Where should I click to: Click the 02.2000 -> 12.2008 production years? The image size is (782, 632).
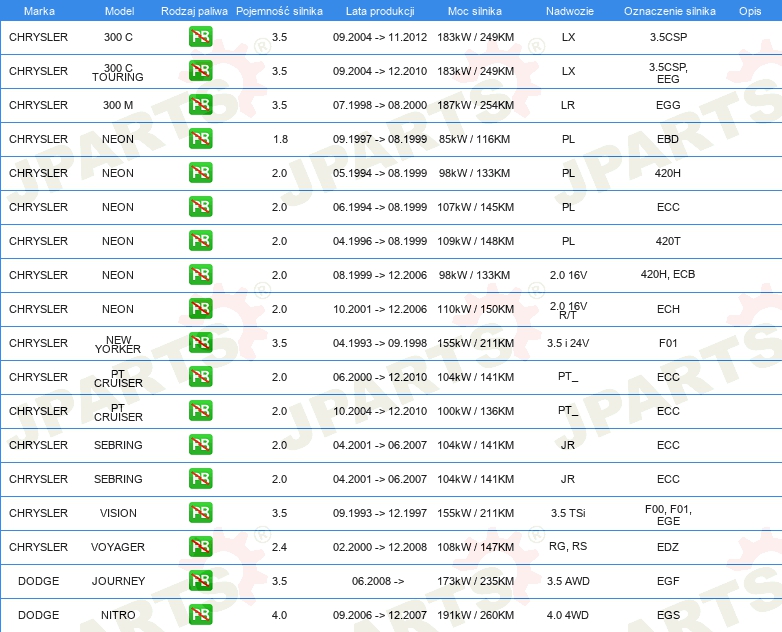tap(380, 547)
